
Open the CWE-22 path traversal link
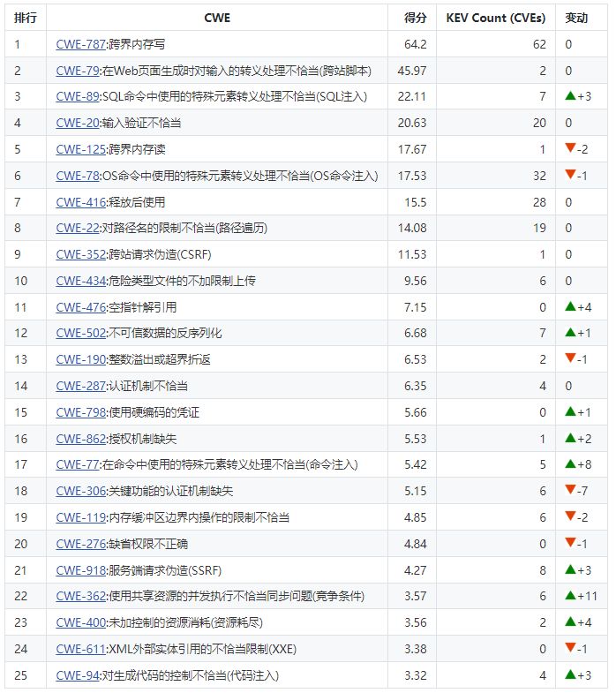(78, 228)
